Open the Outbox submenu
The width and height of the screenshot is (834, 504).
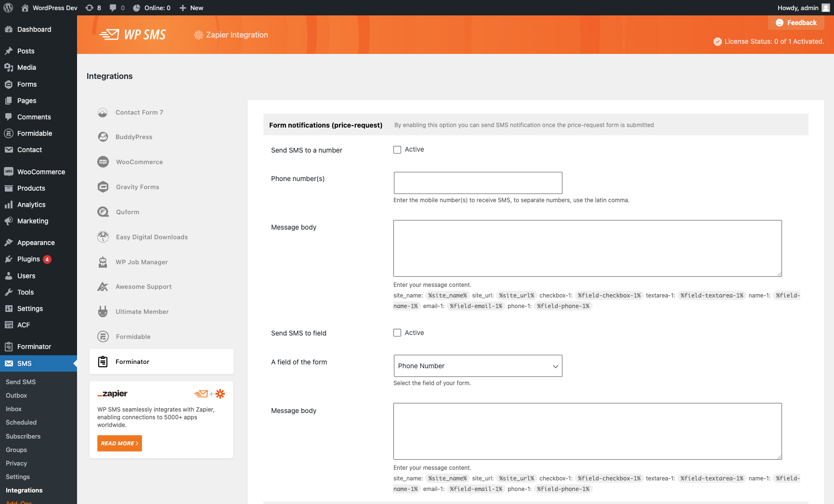[16, 395]
